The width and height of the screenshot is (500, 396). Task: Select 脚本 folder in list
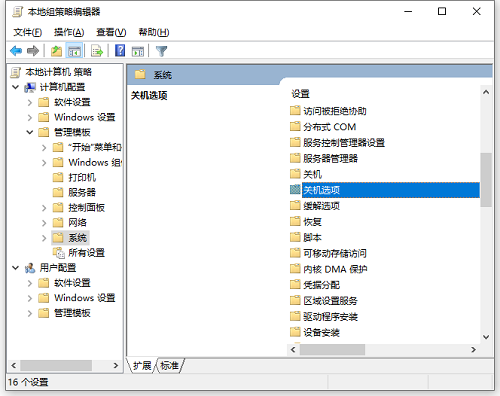click(x=312, y=237)
